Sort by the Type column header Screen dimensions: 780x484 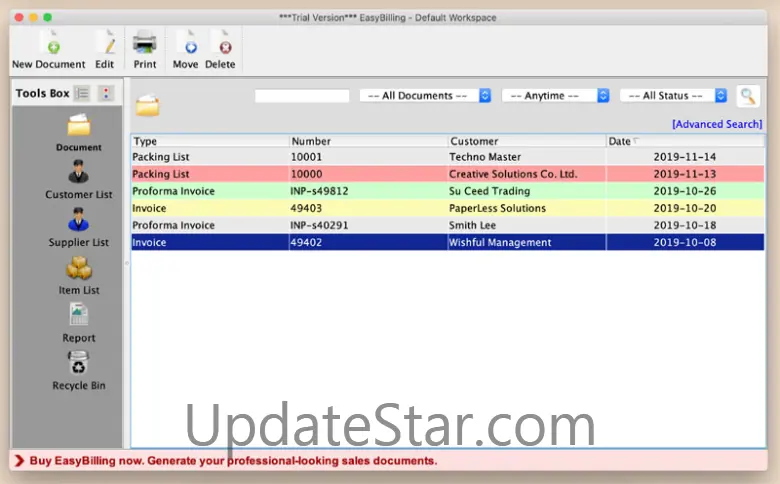(x=210, y=141)
